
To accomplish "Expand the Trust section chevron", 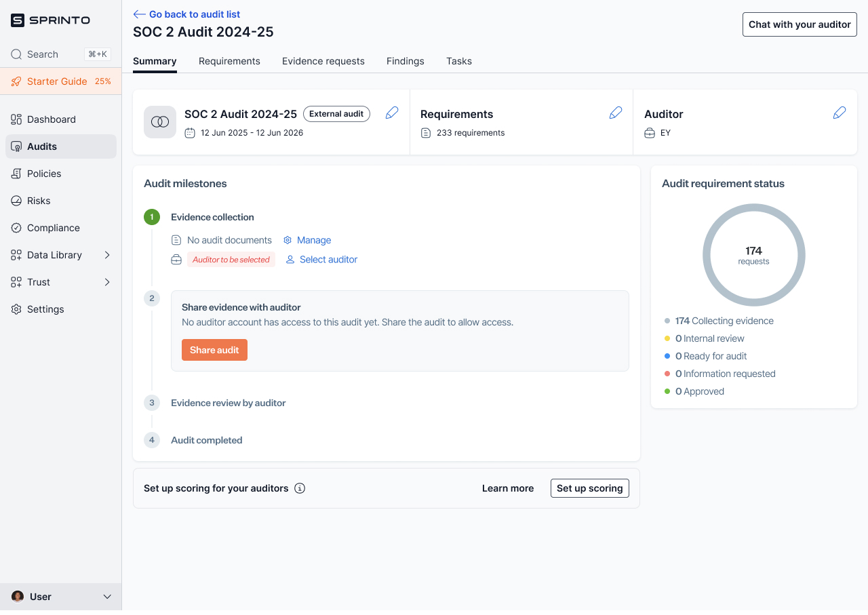I will (107, 282).
